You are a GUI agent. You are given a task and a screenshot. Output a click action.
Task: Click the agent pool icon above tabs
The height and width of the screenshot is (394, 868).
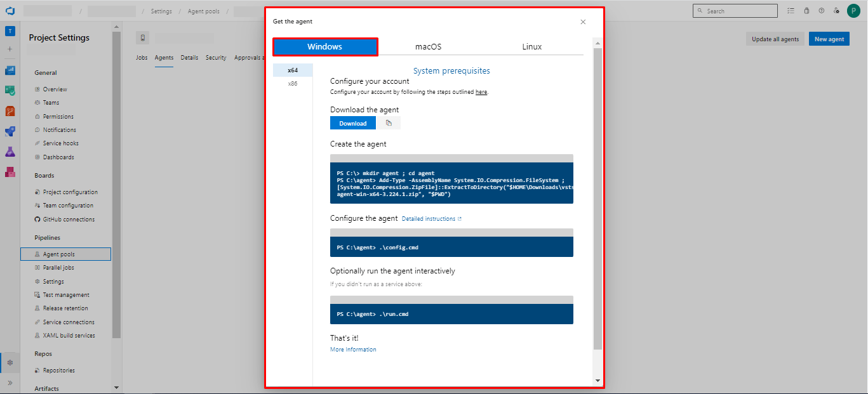point(143,38)
